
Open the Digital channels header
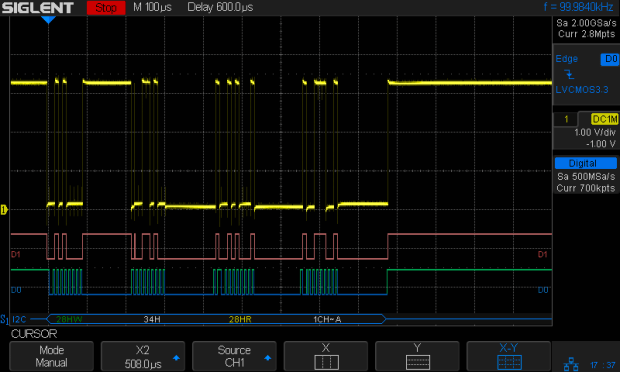(x=586, y=163)
